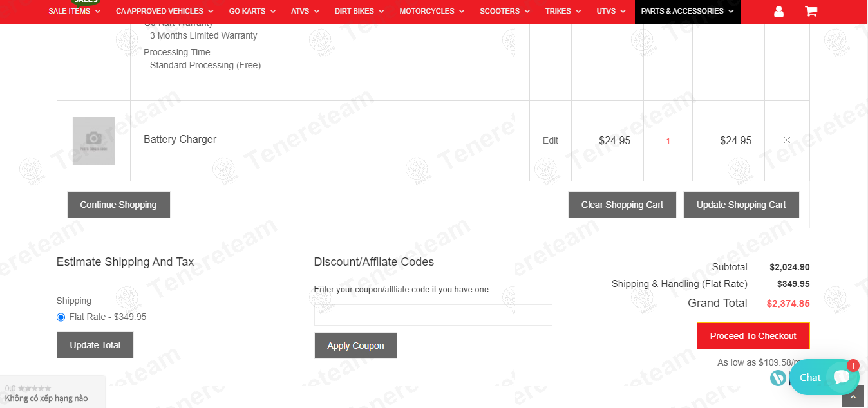
Task: Open the shopping cart icon
Action: click(811, 11)
